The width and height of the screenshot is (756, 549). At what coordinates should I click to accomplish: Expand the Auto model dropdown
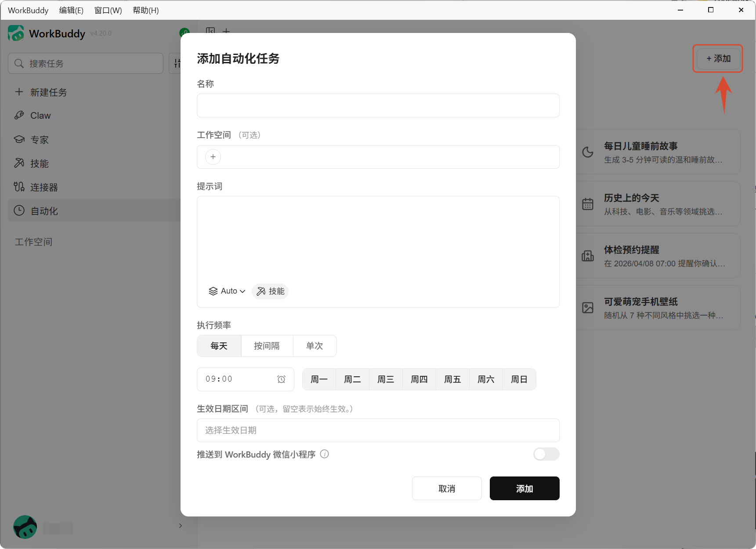click(227, 291)
